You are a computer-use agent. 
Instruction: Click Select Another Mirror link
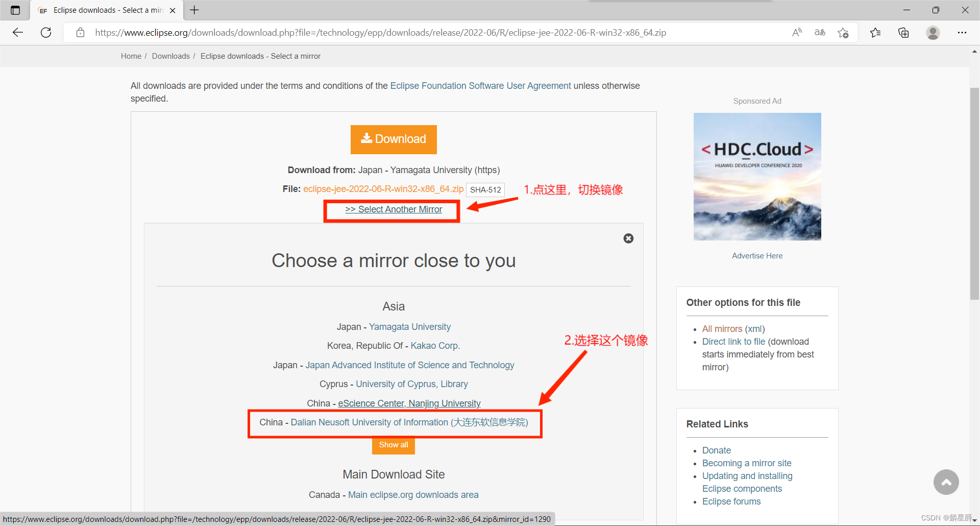click(x=394, y=209)
